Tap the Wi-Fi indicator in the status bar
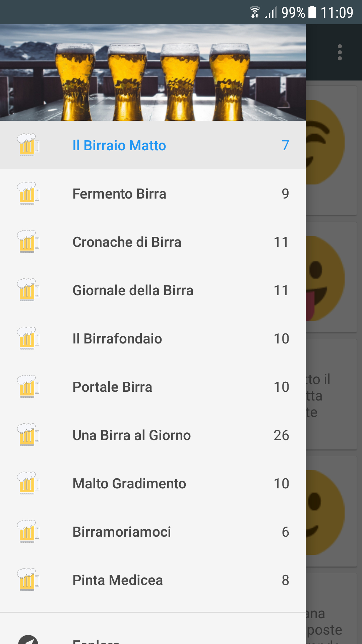Viewport: 362px width, 644px height. tap(255, 12)
